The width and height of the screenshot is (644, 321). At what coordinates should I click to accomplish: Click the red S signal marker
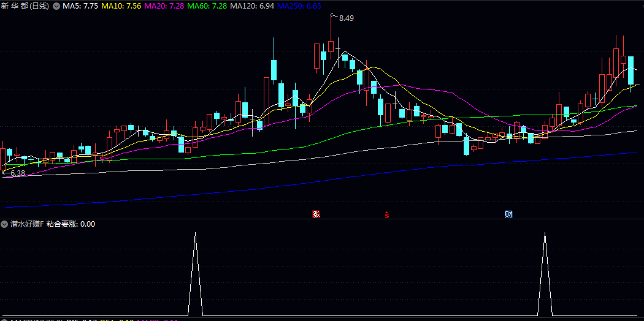coord(387,214)
